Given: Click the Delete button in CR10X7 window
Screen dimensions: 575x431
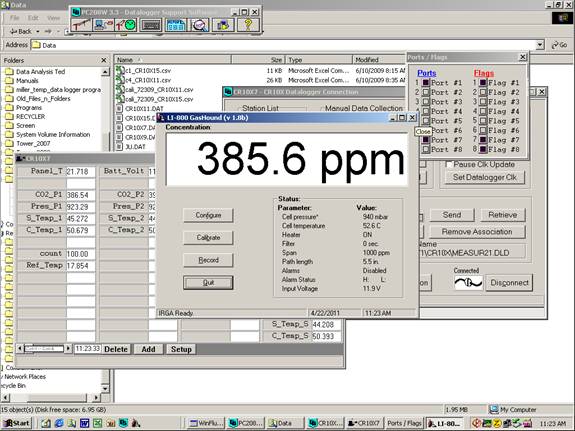Looking at the screenshot, I should tap(116, 349).
